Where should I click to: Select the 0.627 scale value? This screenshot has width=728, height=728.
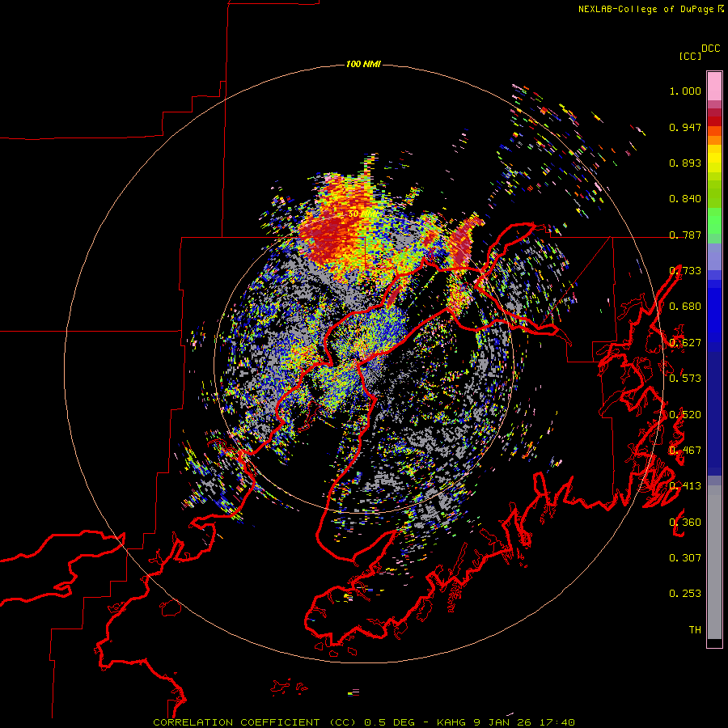685,343
